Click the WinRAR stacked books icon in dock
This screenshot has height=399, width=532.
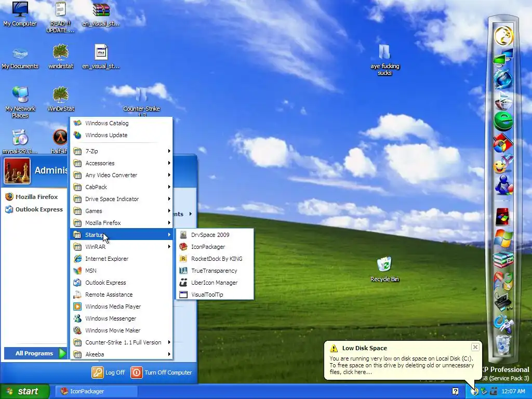pyautogui.click(x=503, y=260)
